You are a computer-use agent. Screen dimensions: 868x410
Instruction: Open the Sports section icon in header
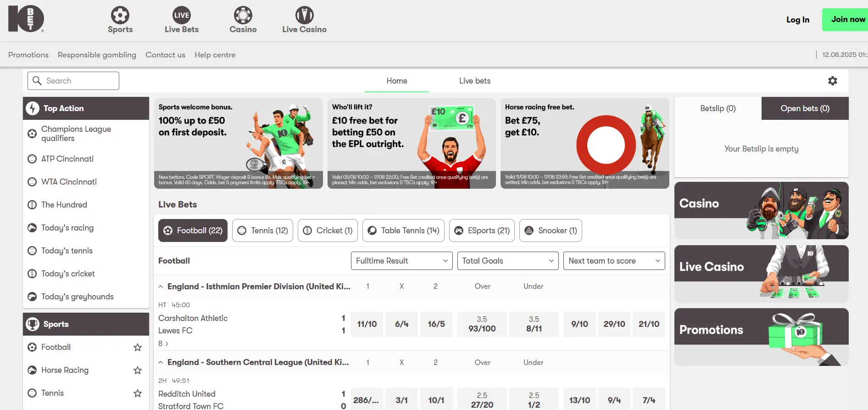click(x=120, y=15)
